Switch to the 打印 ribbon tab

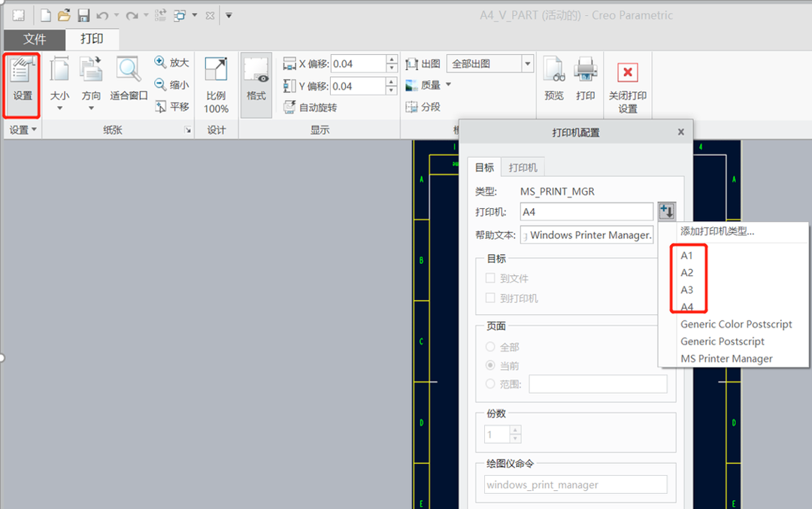point(92,39)
